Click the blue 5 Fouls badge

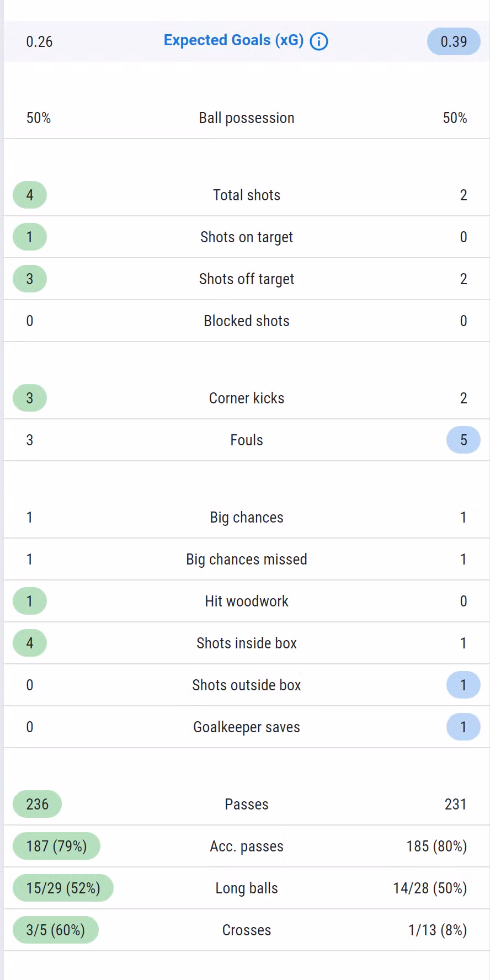[463, 440]
